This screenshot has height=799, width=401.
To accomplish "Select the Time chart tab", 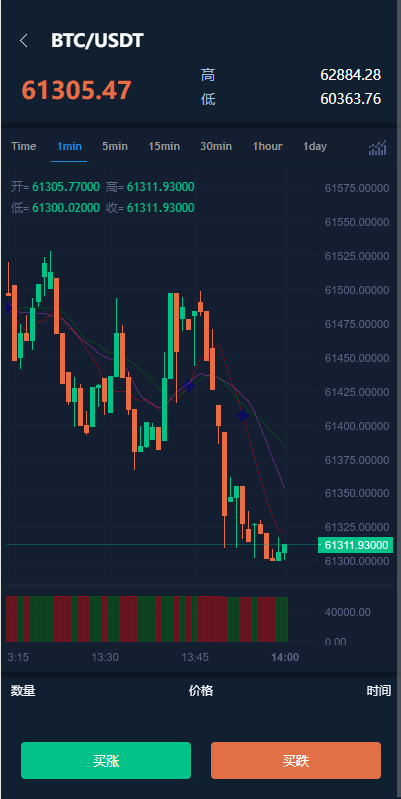I will click(x=23, y=147).
